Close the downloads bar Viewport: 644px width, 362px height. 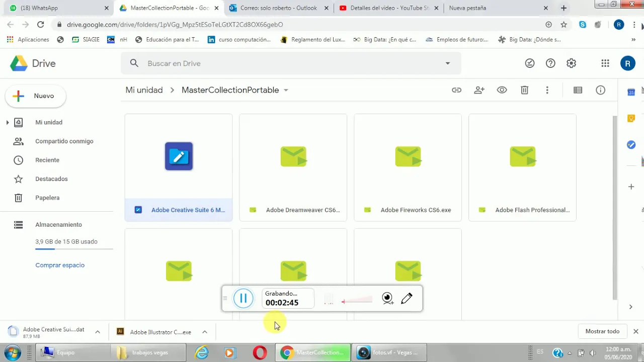636,331
